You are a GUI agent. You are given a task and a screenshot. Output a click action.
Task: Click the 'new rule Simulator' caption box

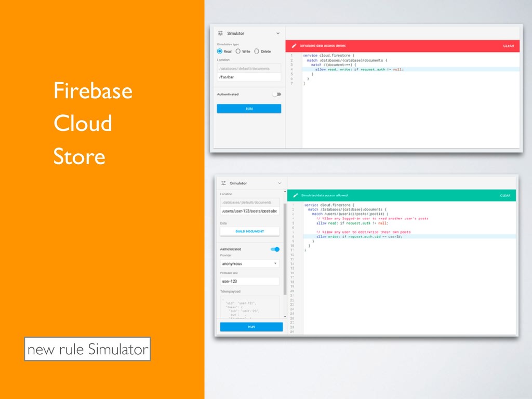(x=87, y=349)
